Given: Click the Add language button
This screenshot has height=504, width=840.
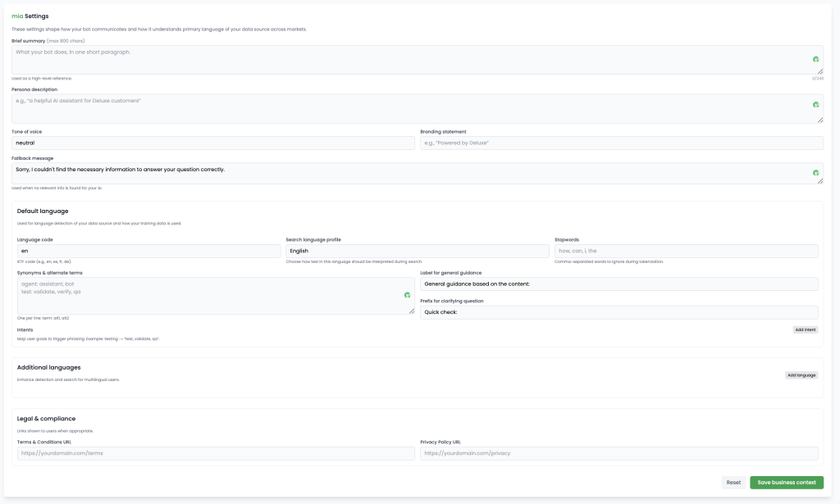Looking at the screenshot, I should [x=801, y=375].
